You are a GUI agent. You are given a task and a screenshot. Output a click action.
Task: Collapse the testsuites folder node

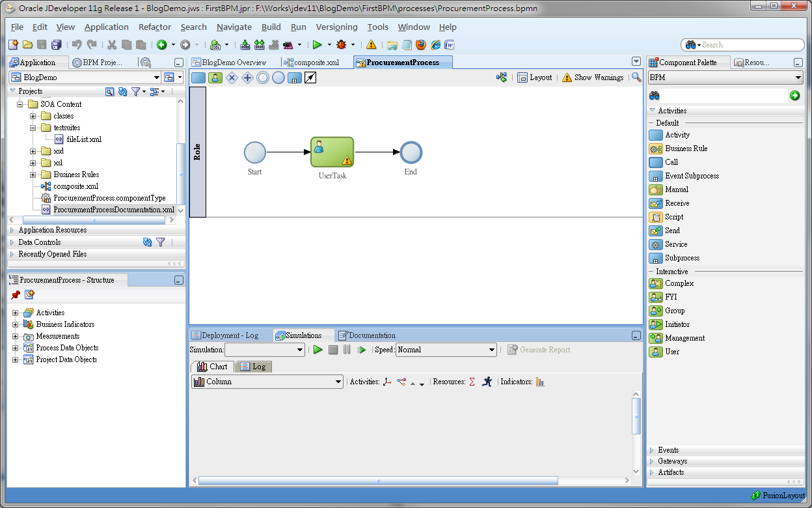pyautogui.click(x=33, y=128)
